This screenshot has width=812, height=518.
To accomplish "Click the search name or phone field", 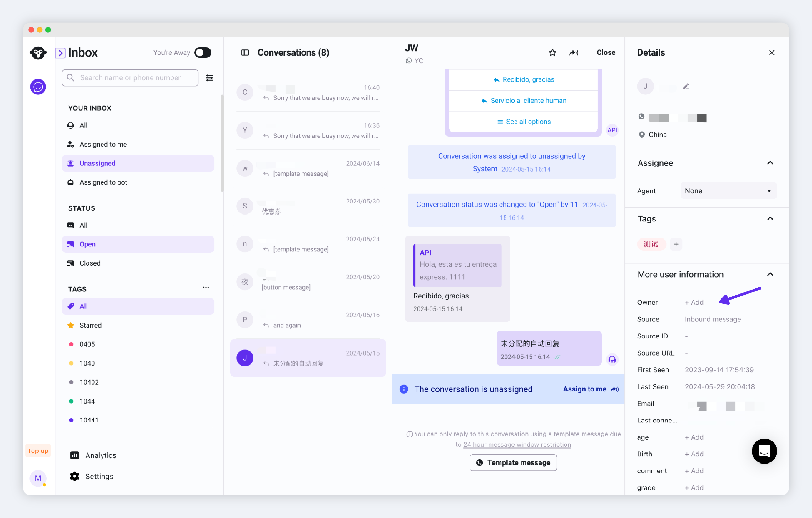I will 130,78.
